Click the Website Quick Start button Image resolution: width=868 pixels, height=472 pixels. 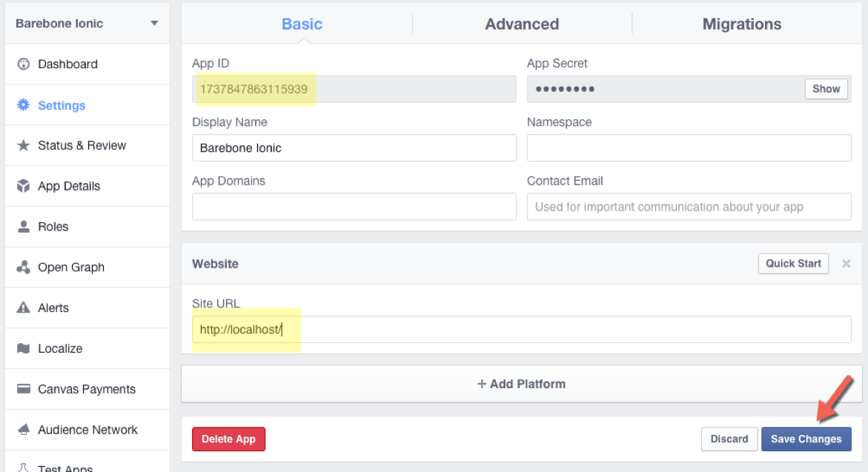[793, 263]
